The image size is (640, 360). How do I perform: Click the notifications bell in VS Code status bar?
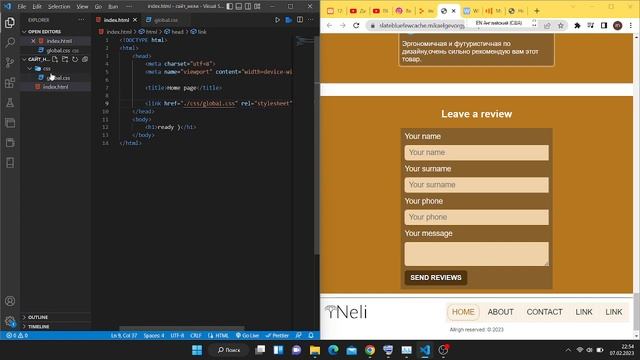(311, 335)
